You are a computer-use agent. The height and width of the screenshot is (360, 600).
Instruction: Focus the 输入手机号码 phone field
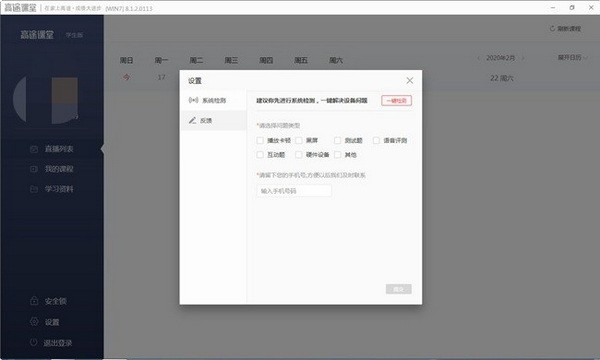[294, 191]
